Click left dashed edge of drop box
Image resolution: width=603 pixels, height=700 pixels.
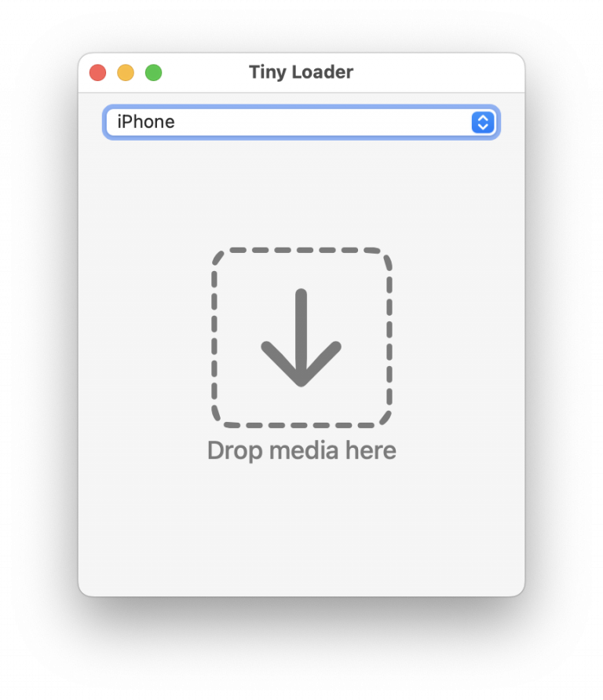214,338
